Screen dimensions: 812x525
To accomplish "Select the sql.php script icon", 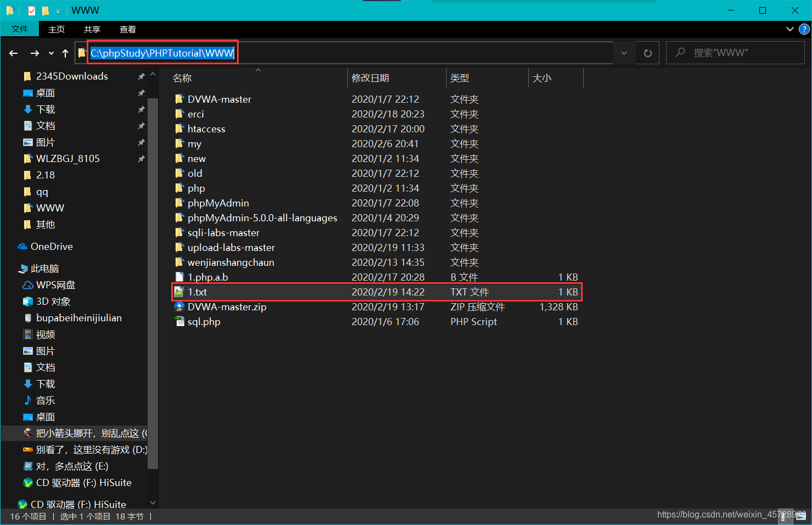I will coord(179,321).
